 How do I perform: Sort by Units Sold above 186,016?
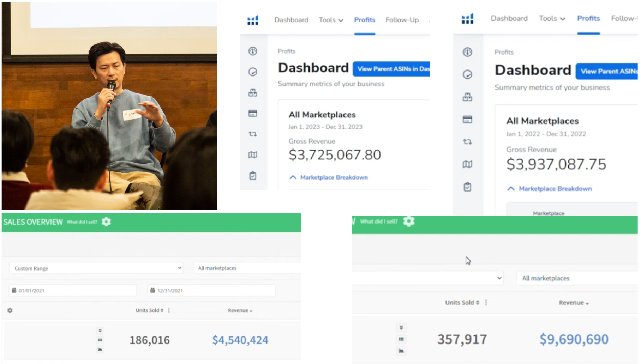click(150, 310)
